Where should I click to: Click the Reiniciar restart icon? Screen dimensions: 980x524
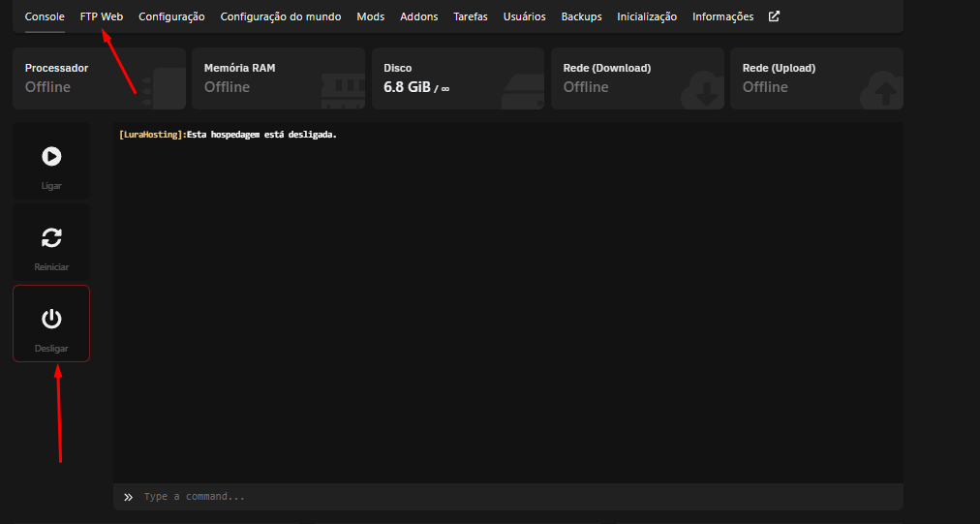[x=51, y=237]
